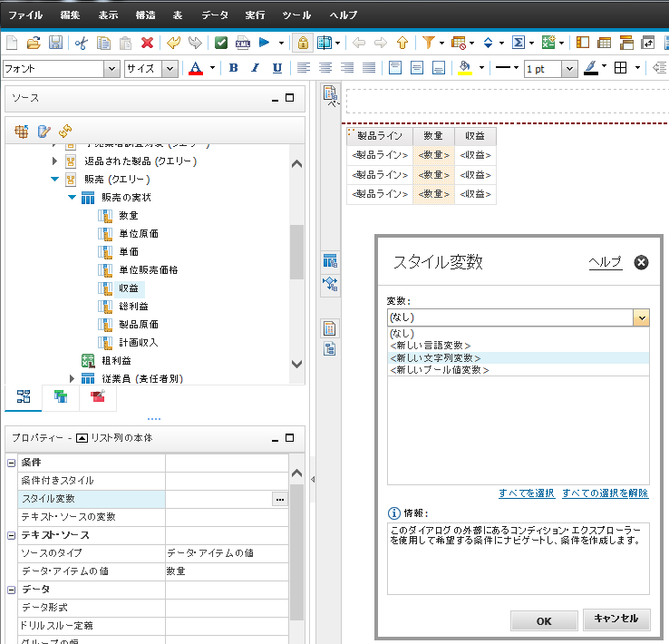669x644 pixels.
Task: Collapse the テキスト・ソース property group
Action: [12, 535]
